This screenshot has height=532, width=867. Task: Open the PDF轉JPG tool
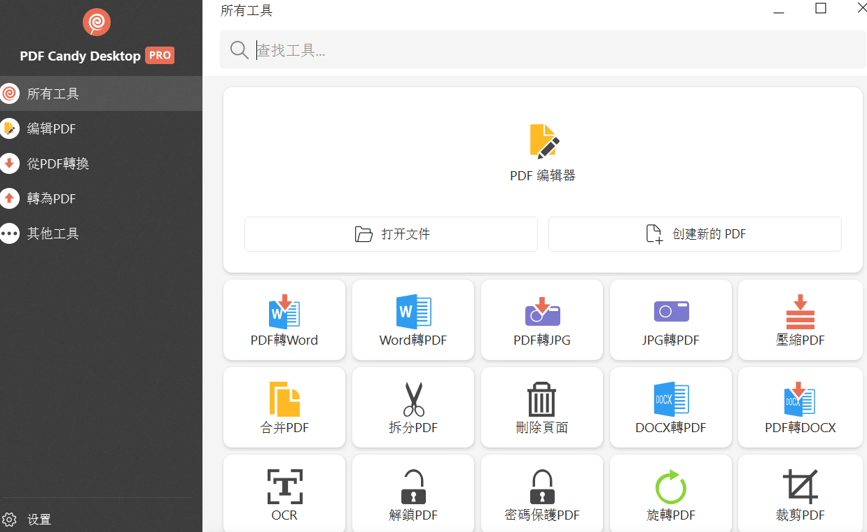(x=542, y=320)
